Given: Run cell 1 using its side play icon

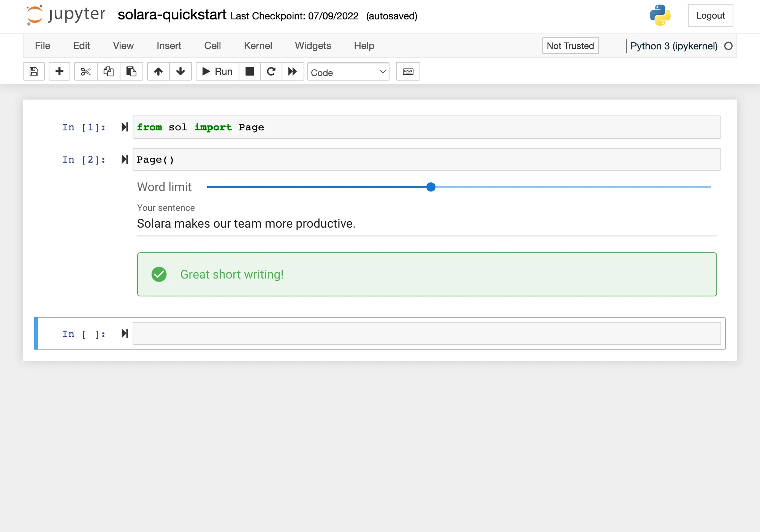Looking at the screenshot, I should [125, 127].
